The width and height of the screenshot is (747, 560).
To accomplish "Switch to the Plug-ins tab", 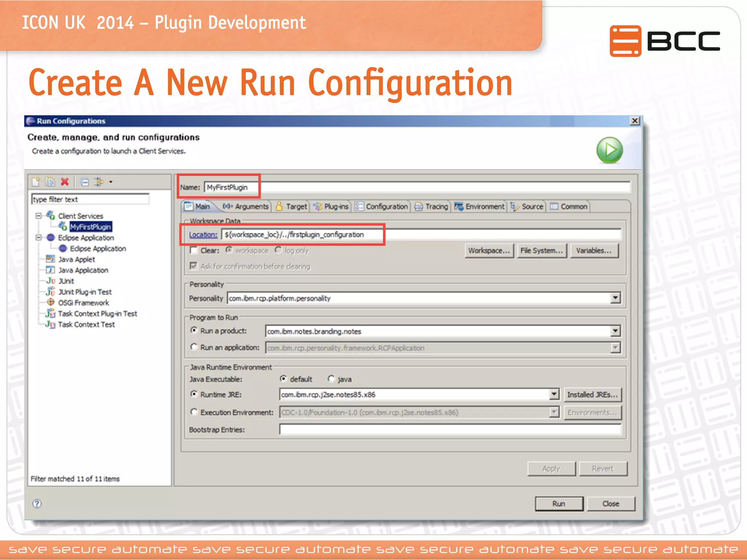I will 331,206.
